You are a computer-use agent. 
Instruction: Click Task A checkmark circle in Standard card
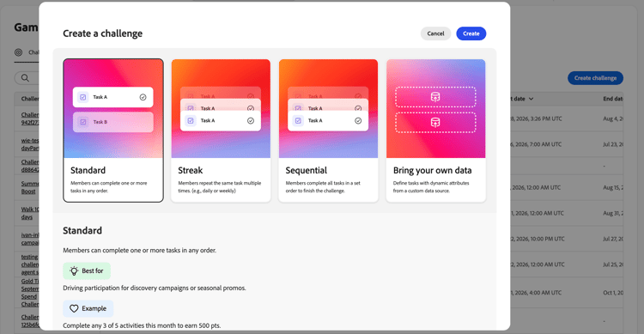tap(143, 97)
